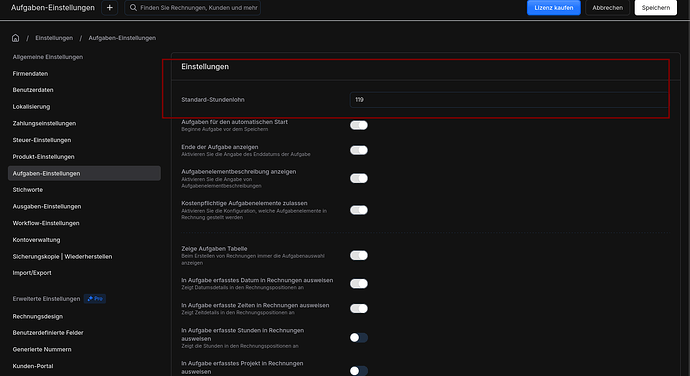Enable erfasste Stunden in Rechnungen ausweisen
This screenshot has height=376, width=690.
[359, 338]
